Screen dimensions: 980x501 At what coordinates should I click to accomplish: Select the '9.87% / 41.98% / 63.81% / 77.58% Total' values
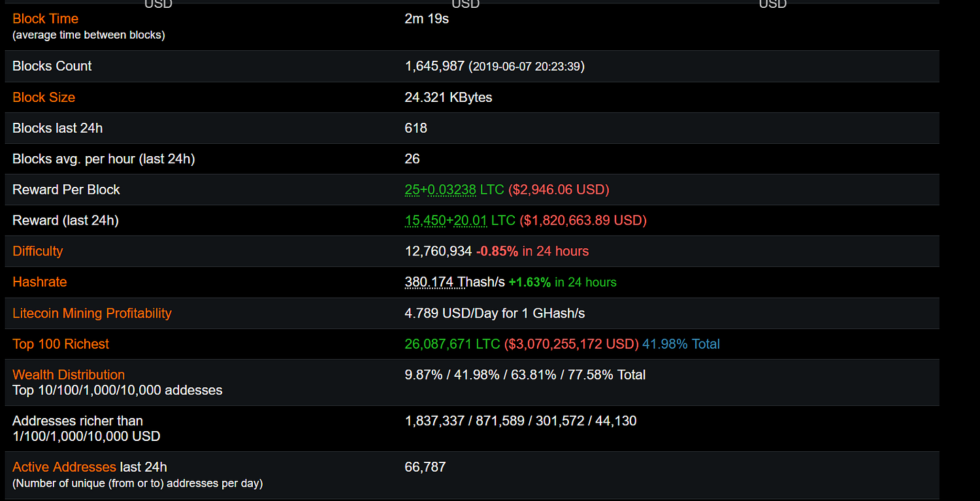click(x=525, y=375)
